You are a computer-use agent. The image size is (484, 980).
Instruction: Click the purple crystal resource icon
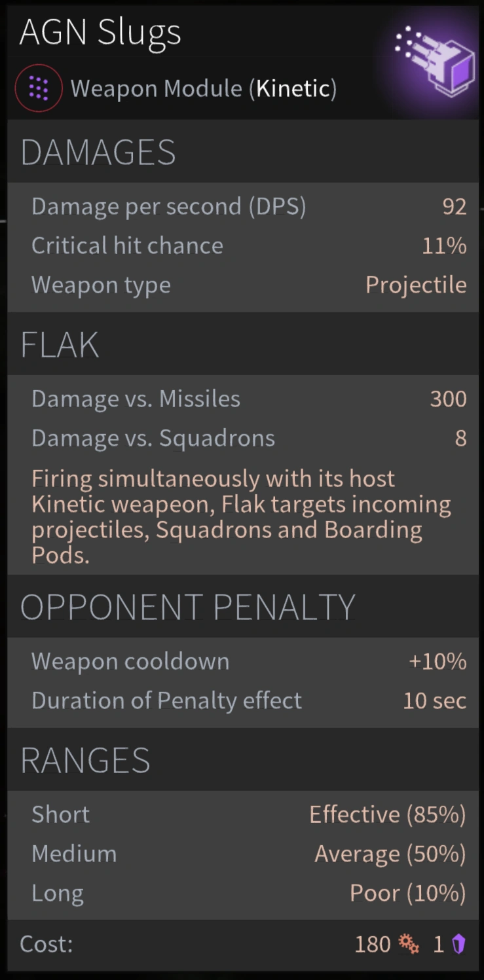[458, 943]
